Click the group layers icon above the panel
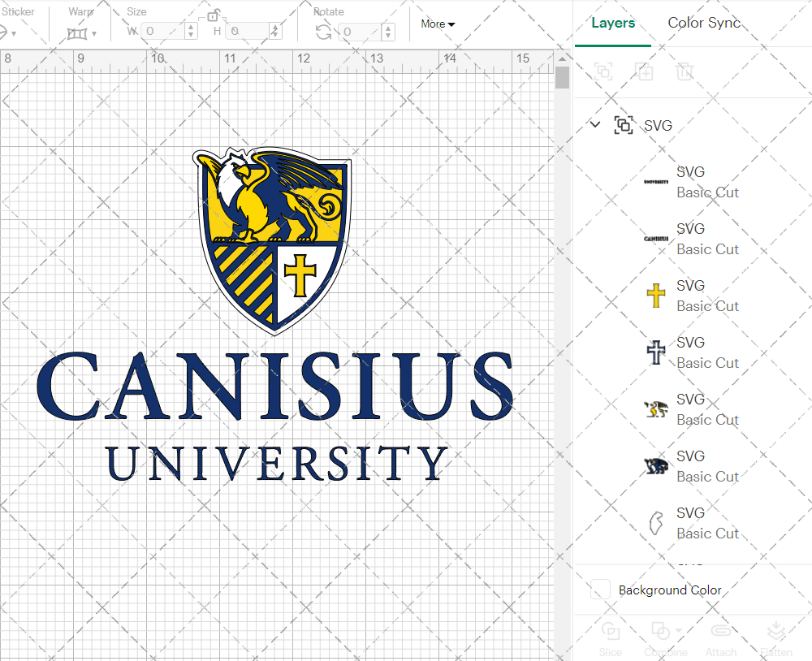Image resolution: width=812 pixels, height=661 pixels. click(x=603, y=71)
